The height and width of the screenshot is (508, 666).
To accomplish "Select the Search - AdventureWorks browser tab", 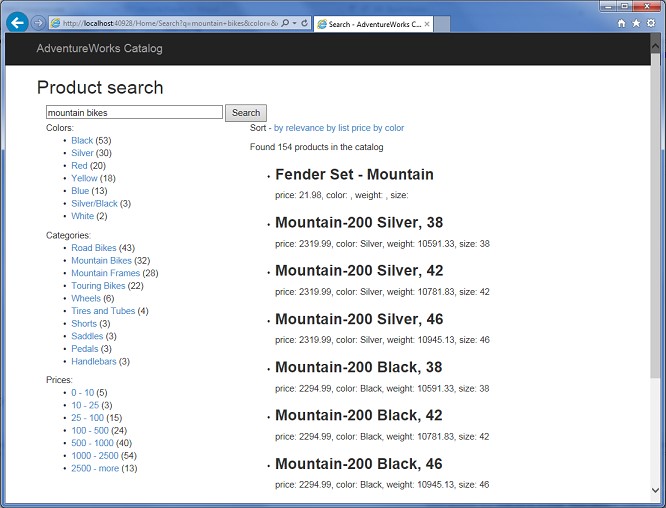I will (x=373, y=24).
